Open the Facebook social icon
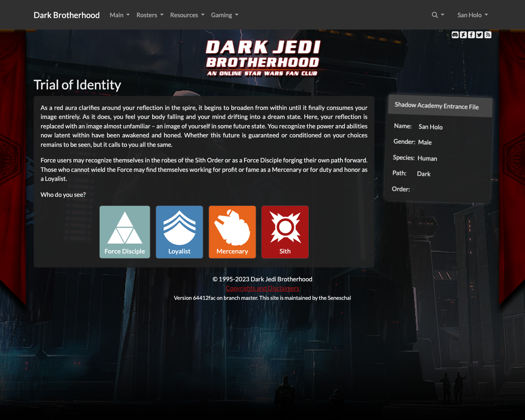The image size is (525, 420). pos(471,35)
